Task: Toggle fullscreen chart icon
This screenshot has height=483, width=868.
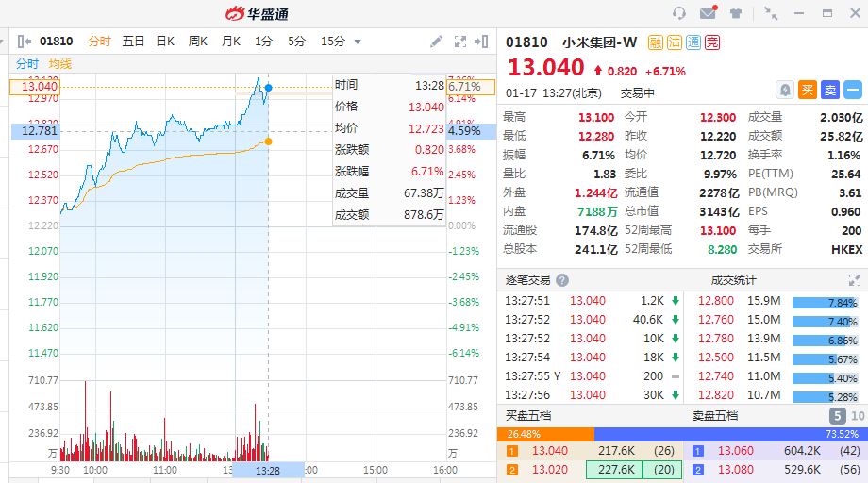Action: point(460,42)
